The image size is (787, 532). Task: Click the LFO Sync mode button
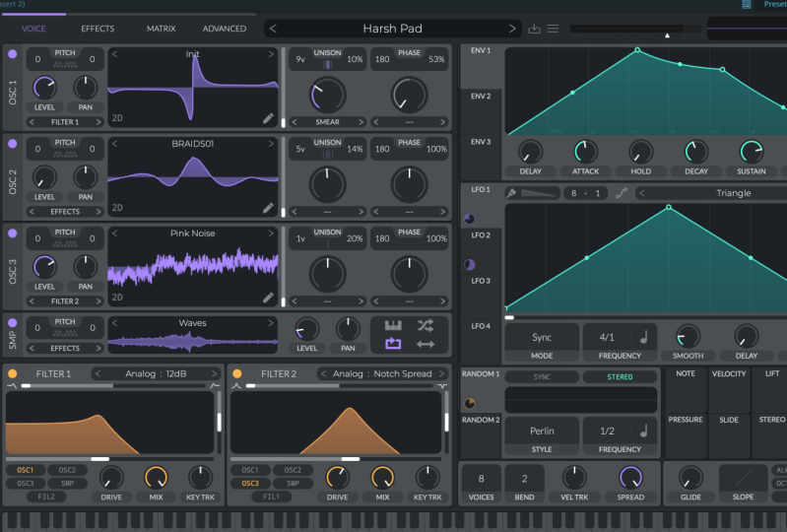pyautogui.click(x=542, y=337)
